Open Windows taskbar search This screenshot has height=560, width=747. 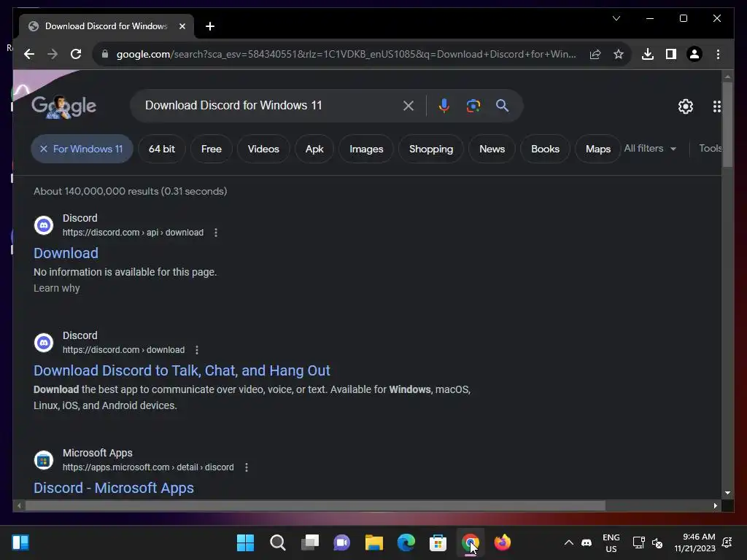[278, 542]
